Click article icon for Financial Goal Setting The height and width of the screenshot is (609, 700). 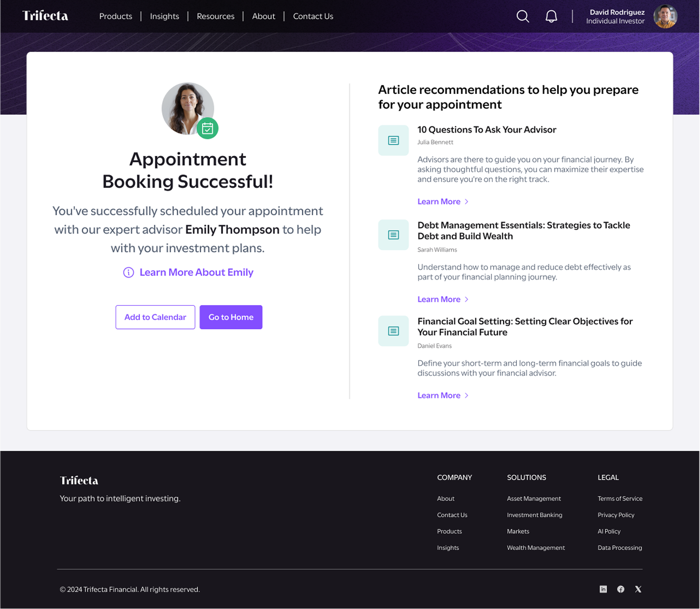(x=393, y=331)
